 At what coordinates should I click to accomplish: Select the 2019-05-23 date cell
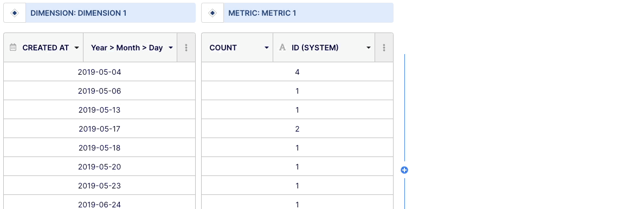coord(99,185)
